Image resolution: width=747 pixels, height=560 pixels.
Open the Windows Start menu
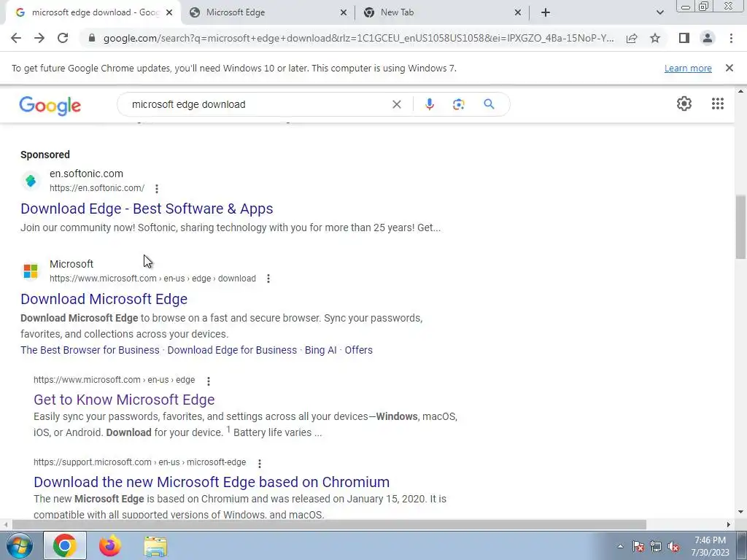19,545
